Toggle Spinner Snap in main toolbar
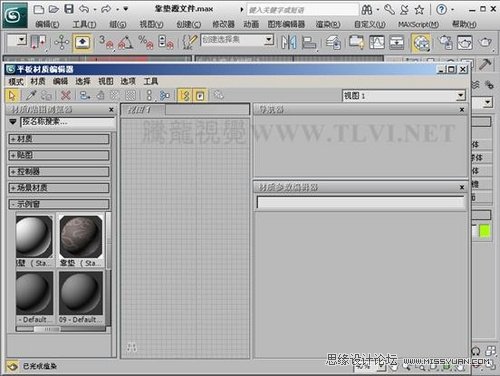This screenshot has height=376, width=500. click(166, 42)
